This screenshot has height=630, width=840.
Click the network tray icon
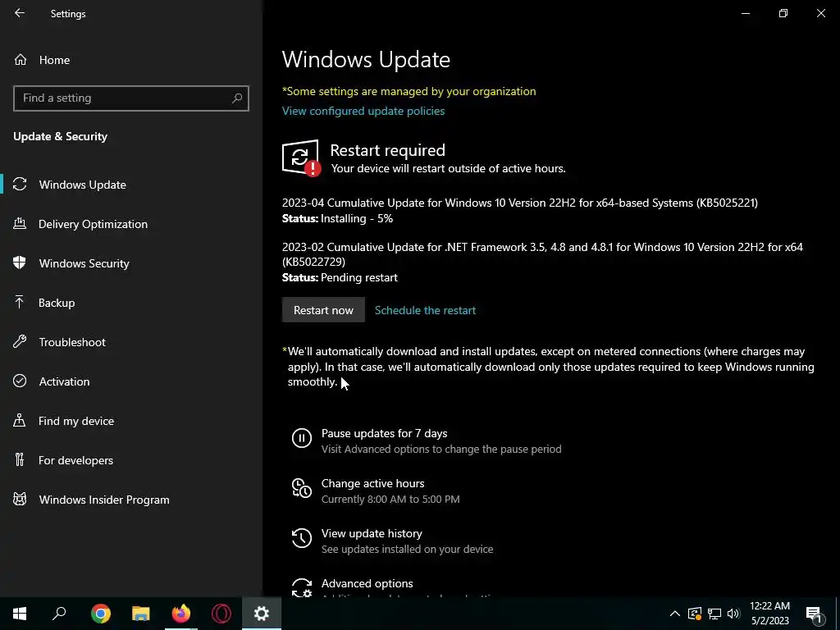tap(714, 614)
